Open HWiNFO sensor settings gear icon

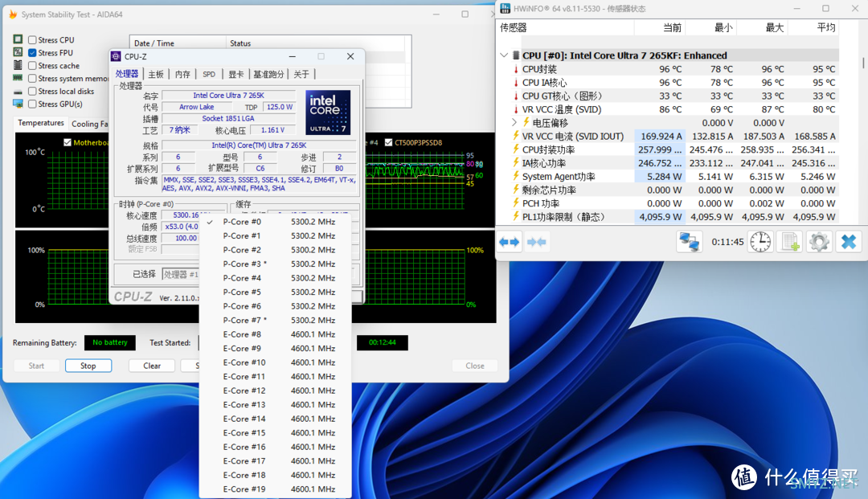coord(819,242)
